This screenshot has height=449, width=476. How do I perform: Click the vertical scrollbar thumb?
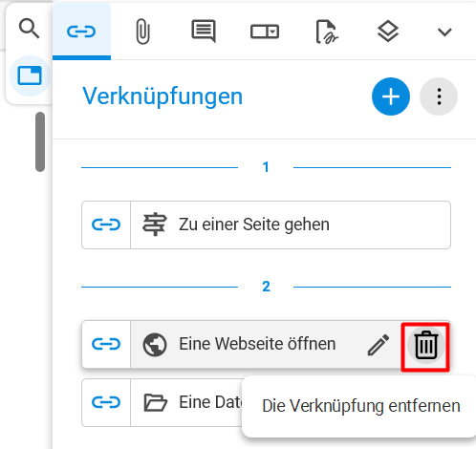pyautogui.click(x=40, y=141)
